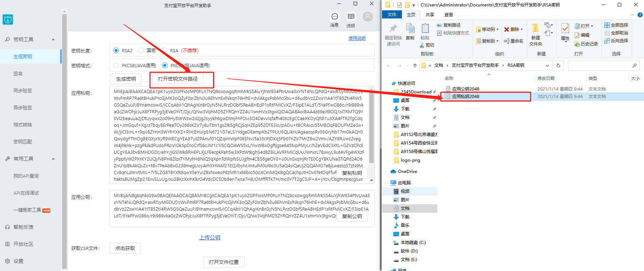Click the 剪切 scissors icon
The image size is (644, 271).
pos(422,45)
